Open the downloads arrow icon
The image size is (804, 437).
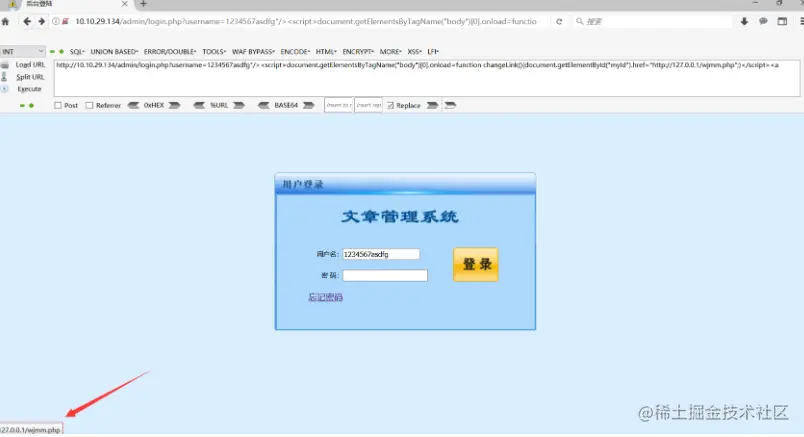click(744, 22)
